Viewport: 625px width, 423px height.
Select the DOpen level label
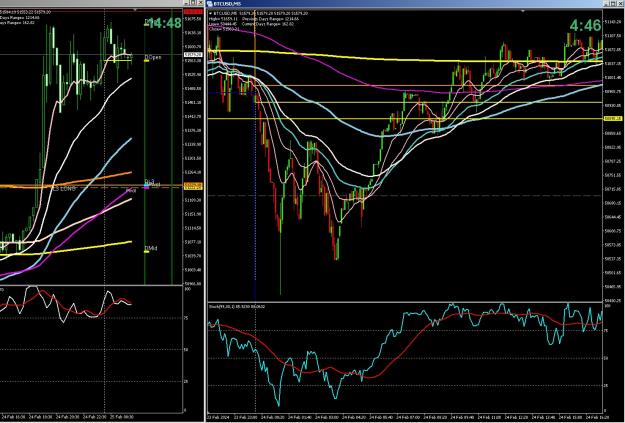(153, 57)
